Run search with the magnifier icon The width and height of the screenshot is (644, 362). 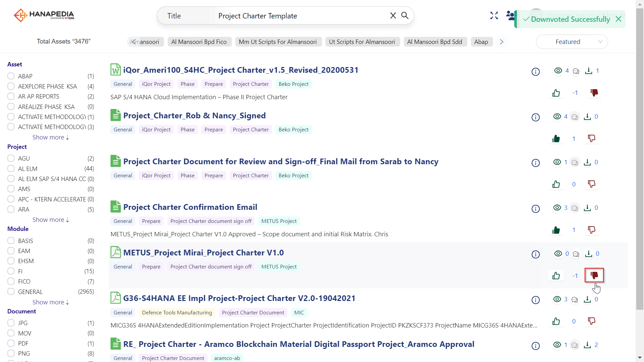pos(405,15)
